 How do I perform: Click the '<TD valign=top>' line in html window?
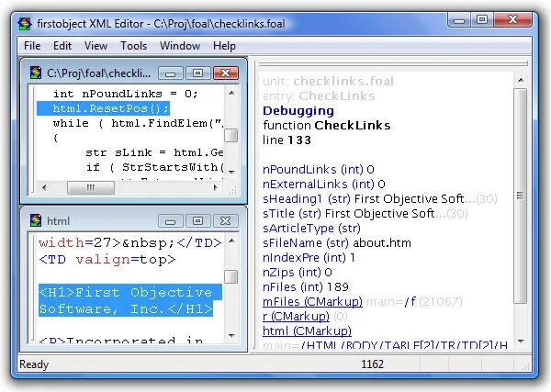107,260
